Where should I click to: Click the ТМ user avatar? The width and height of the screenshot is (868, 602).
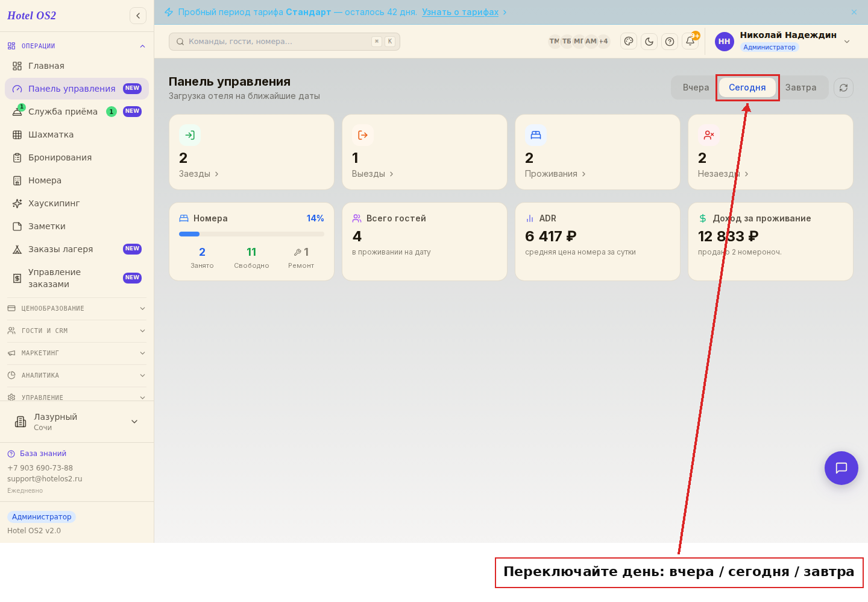554,42
